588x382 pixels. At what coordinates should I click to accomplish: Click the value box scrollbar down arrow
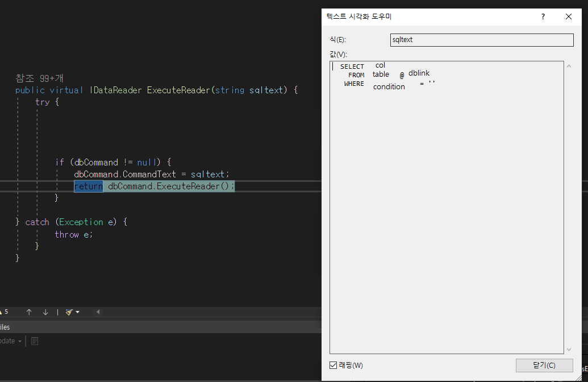point(569,350)
